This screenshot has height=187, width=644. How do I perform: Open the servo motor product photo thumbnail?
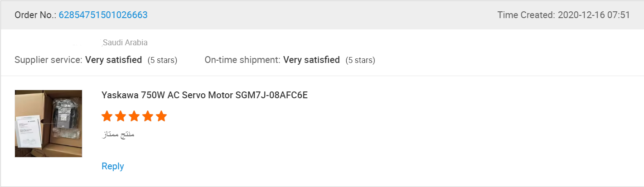tap(48, 124)
